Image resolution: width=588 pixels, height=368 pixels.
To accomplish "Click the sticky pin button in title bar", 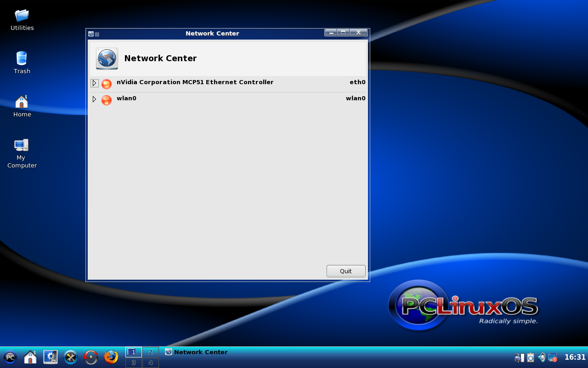I will (97, 34).
